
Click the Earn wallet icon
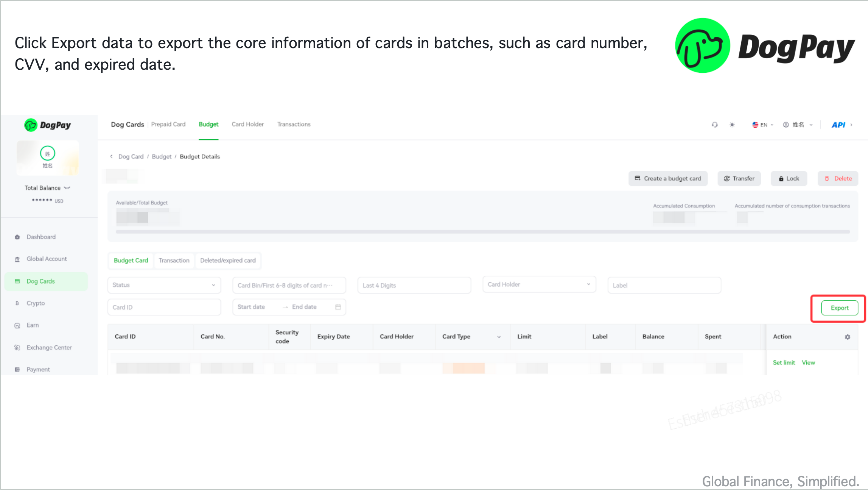click(x=17, y=326)
